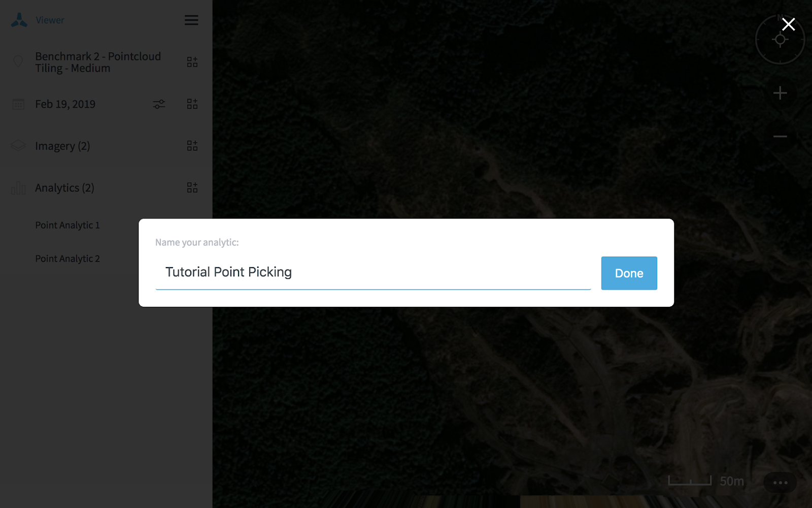Click the layers icon beside Imagery (2)
Viewport: 812px width, 508px height.
pos(18,146)
